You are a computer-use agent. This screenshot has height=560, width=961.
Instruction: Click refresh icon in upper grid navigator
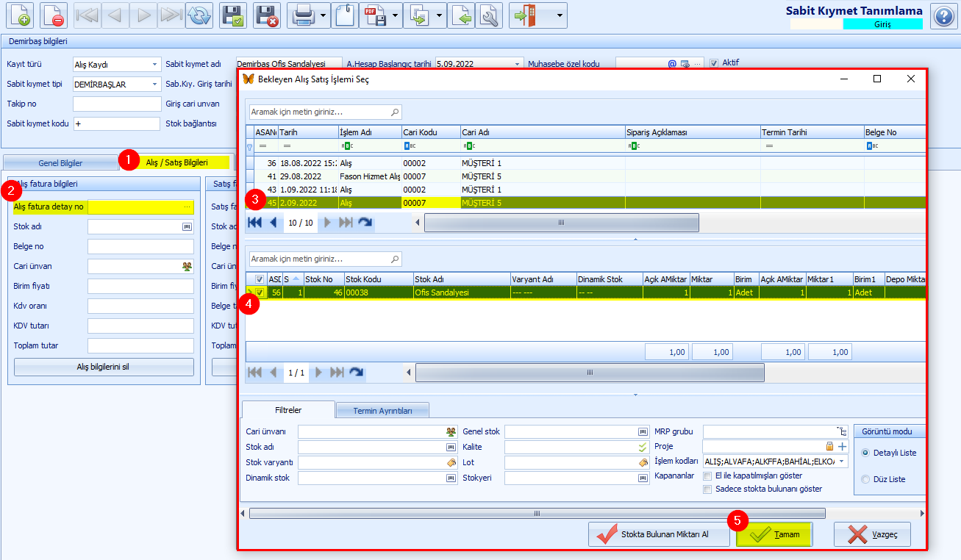tap(365, 222)
